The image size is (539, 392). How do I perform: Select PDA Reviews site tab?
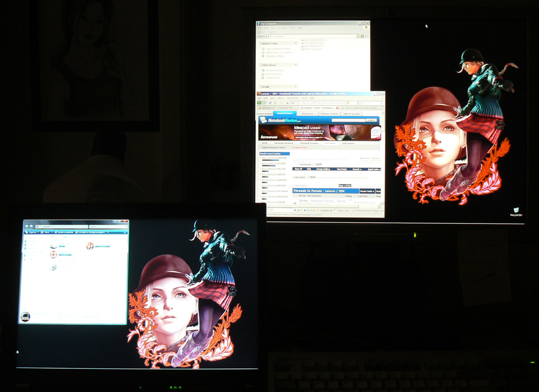pyautogui.click(x=307, y=114)
